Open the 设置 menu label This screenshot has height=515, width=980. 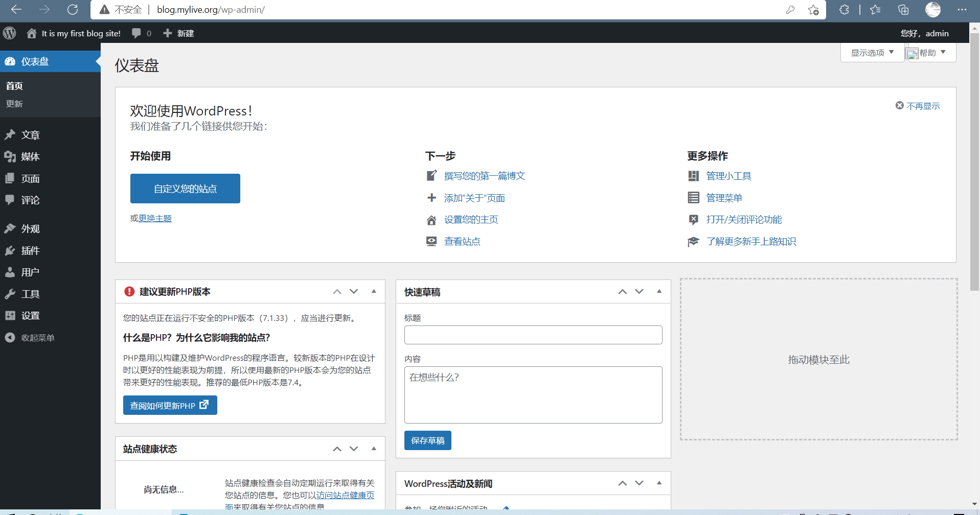pyautogui.click(x=31, y=315)
